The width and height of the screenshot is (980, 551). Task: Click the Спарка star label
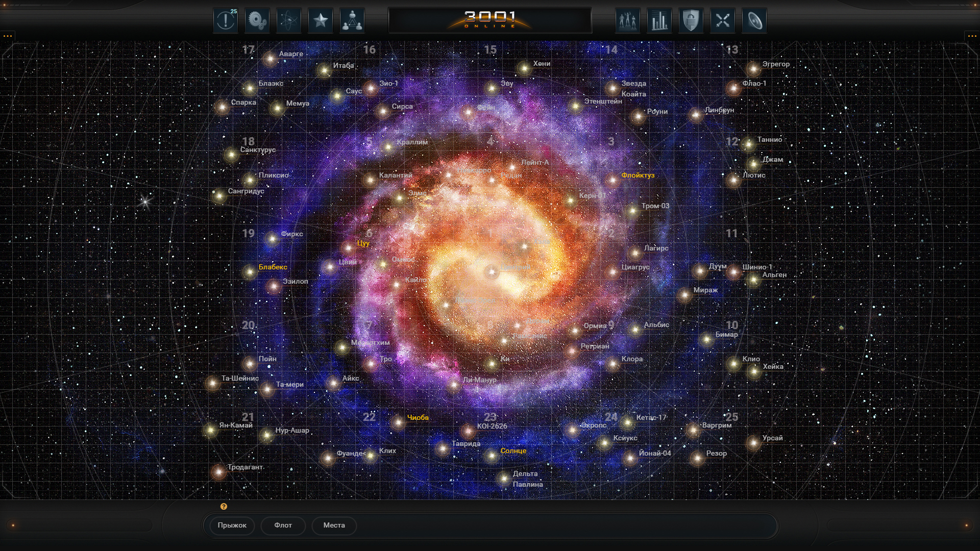pos(243,103)
